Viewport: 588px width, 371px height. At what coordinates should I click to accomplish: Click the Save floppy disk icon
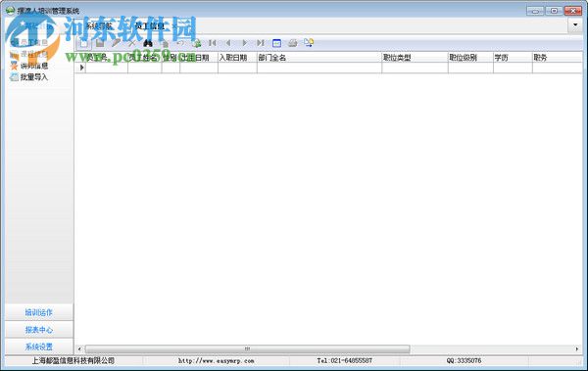(x=100, y=43)
